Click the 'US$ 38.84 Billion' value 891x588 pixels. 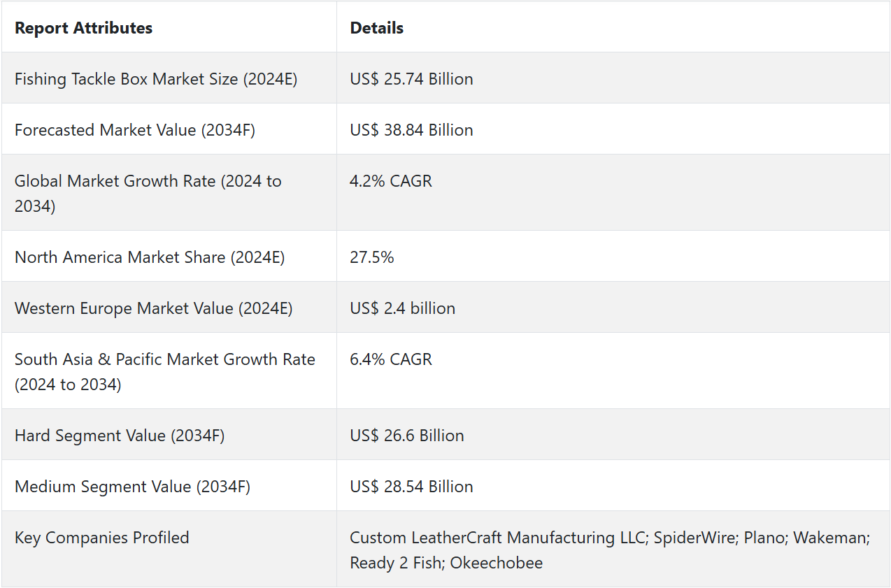pyautogui.click(x=411, y=130)
